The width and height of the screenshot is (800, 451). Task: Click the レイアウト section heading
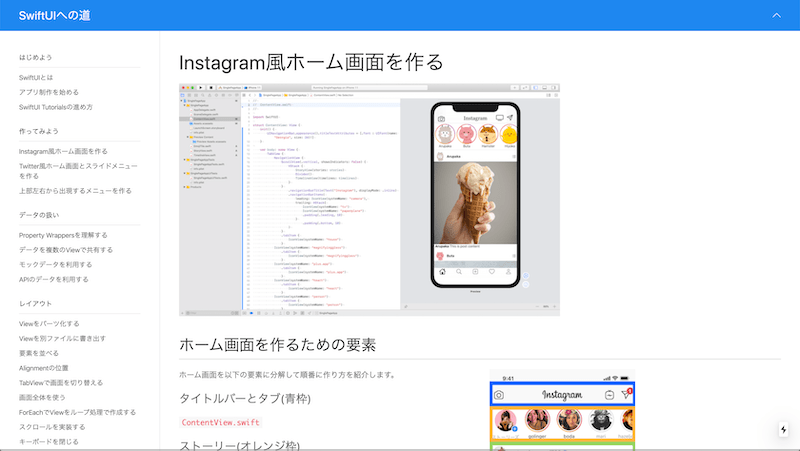(36, 304)
